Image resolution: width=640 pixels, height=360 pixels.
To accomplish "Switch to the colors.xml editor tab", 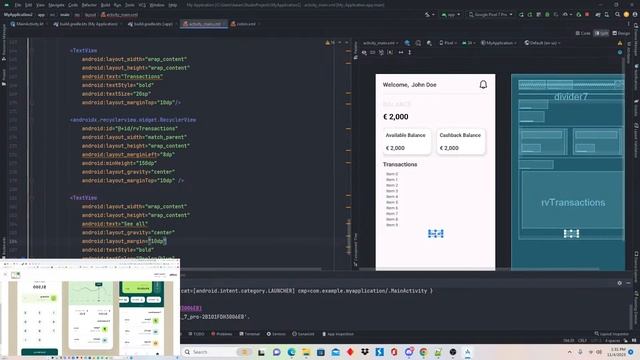I will (244, 24).
